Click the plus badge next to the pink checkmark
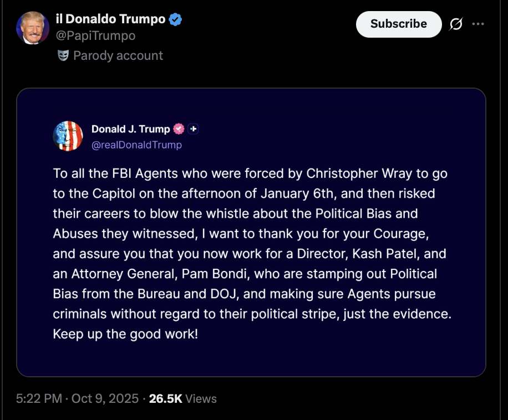 pos(193,129)
